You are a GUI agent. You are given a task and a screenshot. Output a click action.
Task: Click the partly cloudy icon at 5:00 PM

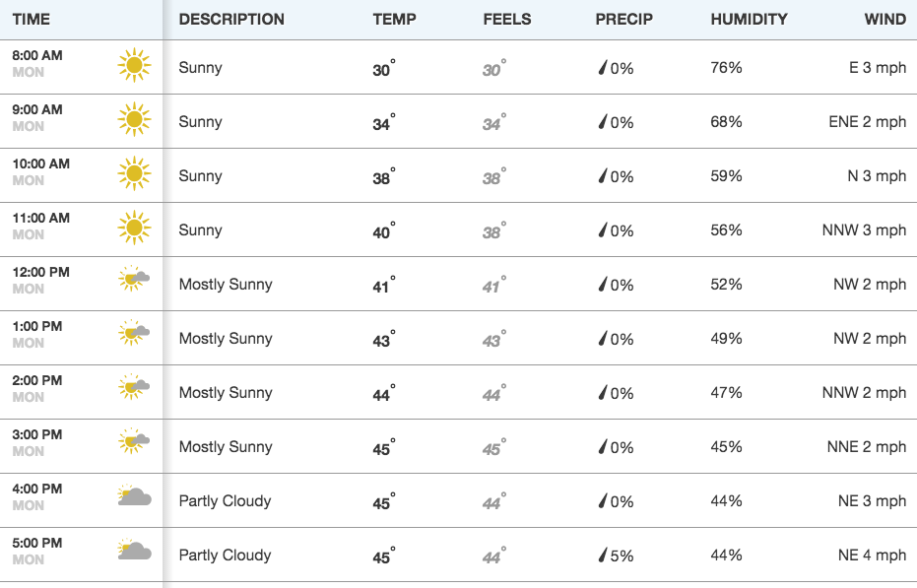coord(135,550)
